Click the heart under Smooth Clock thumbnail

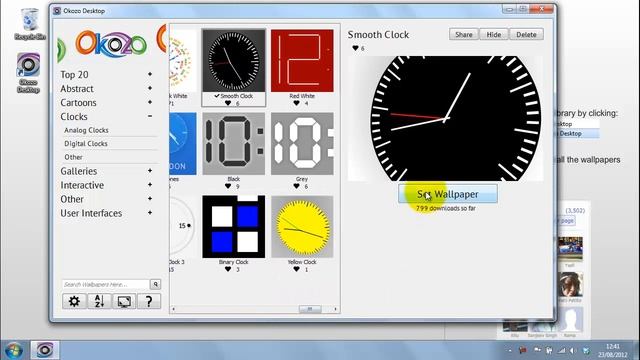228,103
